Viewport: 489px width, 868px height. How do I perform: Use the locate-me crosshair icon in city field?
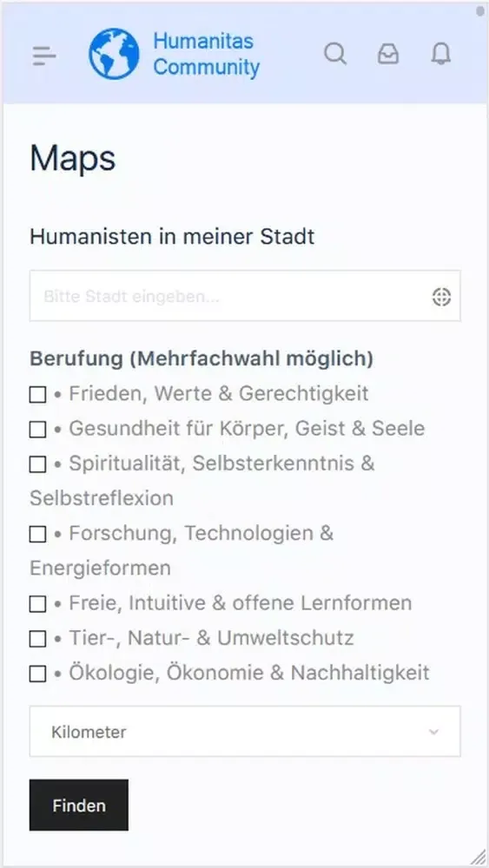[441, 297]
